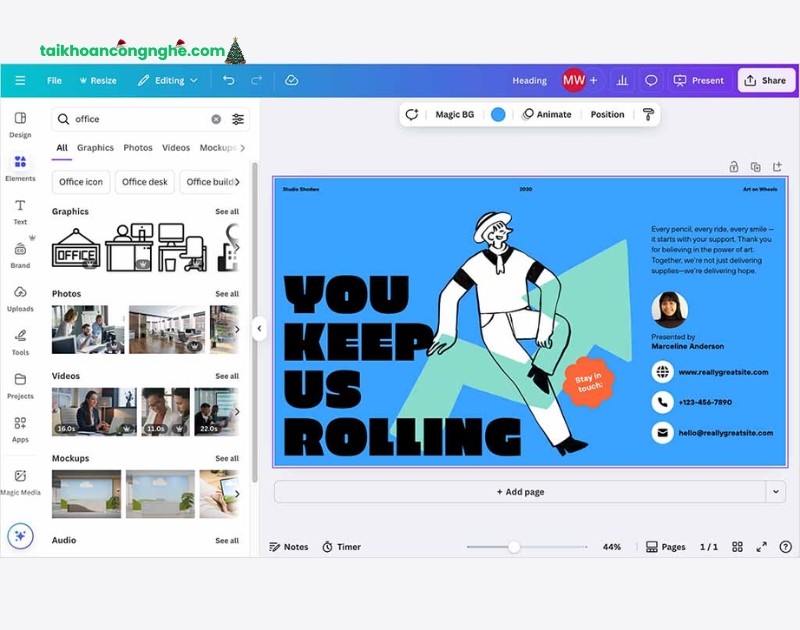The width and height of the screenshot is (800, 630).
Task: Expand the Add page options chevron
Action: (776, 492)
